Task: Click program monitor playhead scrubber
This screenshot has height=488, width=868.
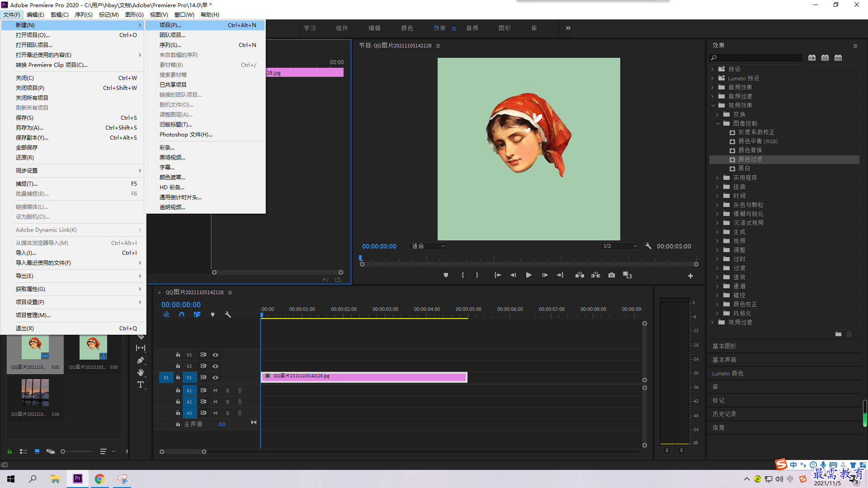Action: pyautogui.click(x=360, y=258)
